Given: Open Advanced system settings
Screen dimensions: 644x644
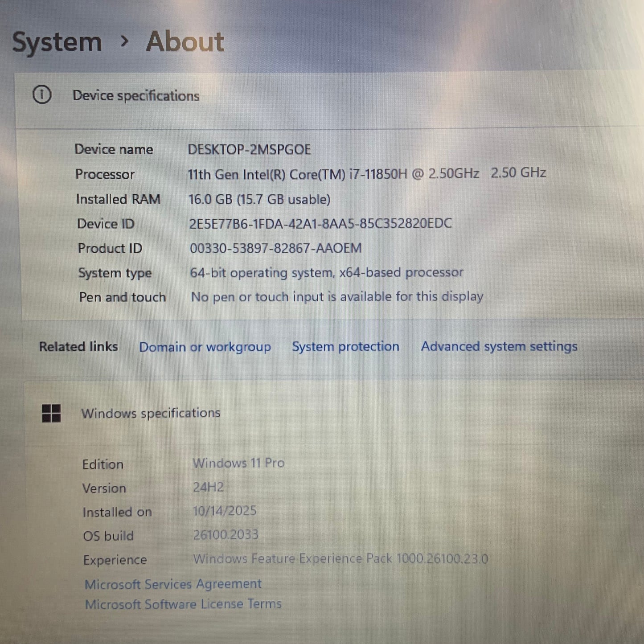Looking at the screenshot, I should (499, 346).
